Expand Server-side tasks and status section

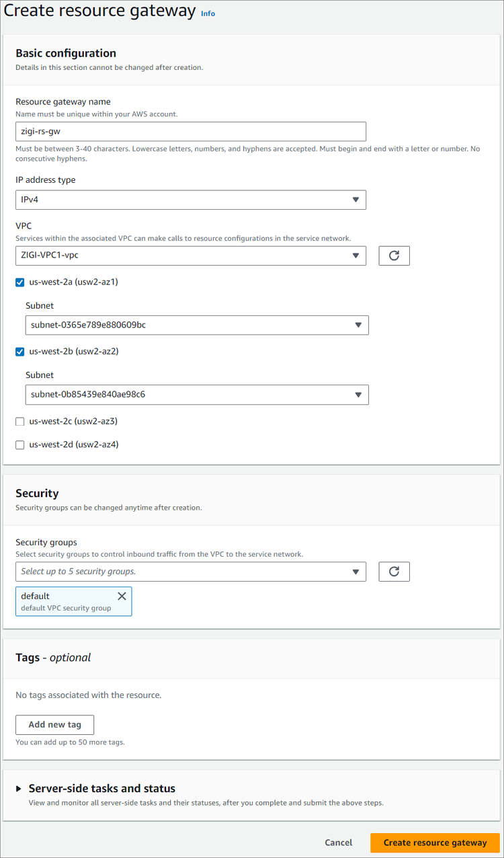pyautogui.click(x=19, y=789)
